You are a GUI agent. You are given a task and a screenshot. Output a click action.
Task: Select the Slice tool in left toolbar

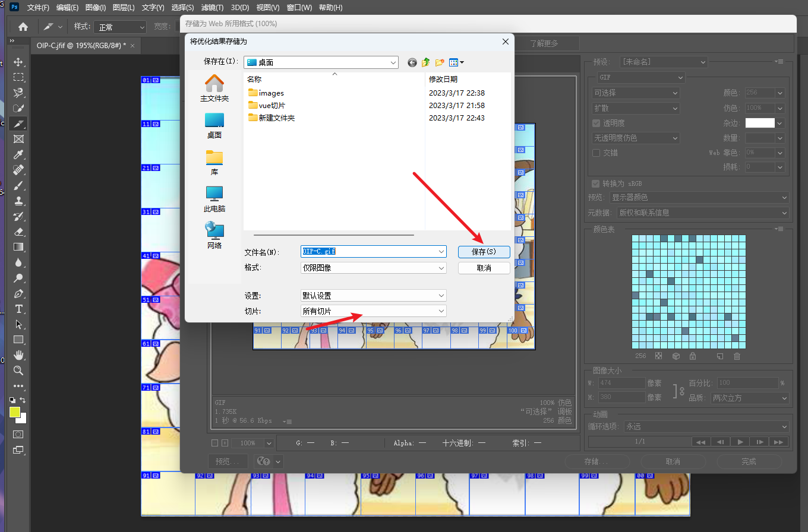coord(18,123)
